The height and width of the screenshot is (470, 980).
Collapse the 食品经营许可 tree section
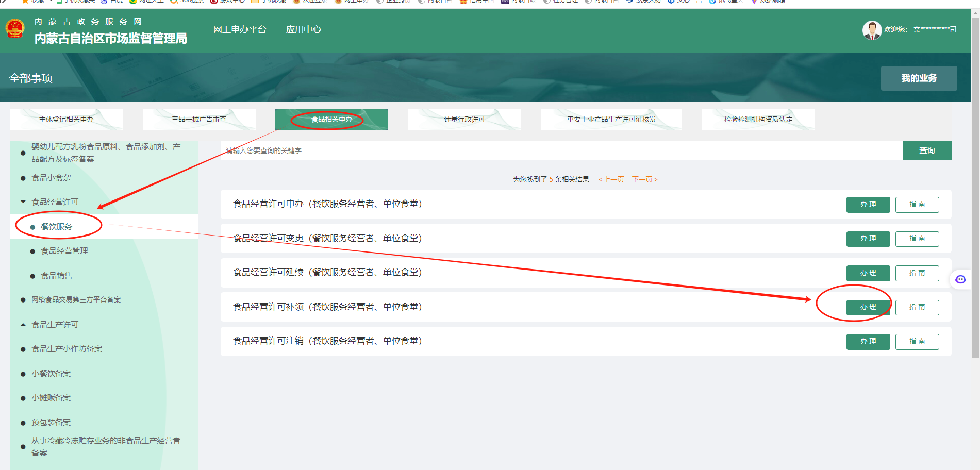coord(23,202)
